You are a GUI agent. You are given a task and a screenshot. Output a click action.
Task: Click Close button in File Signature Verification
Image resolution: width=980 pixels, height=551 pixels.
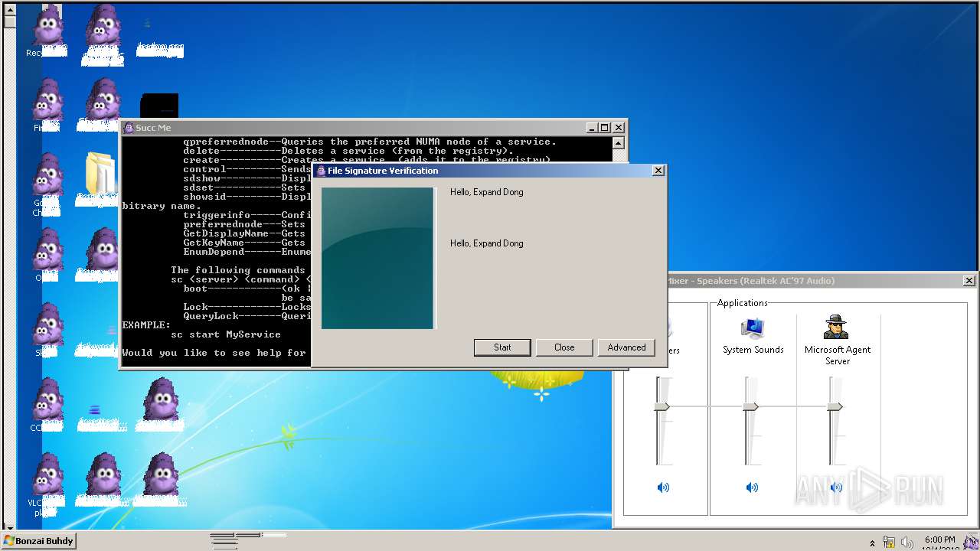[x=564, y=347]
